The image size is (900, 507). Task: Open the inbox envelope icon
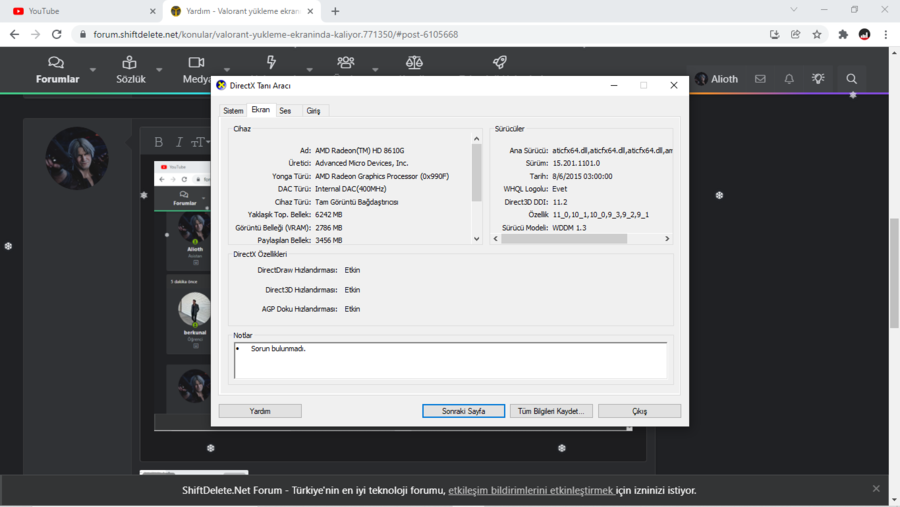pos(760,79)
